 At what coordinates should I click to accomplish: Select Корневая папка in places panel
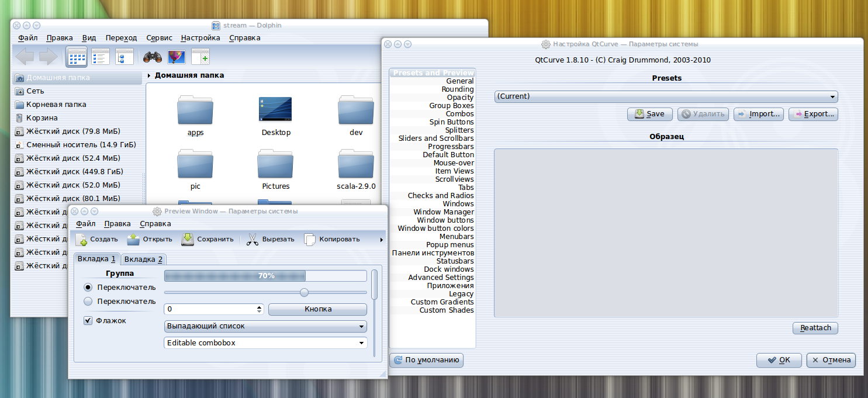[x=77, y=105]
